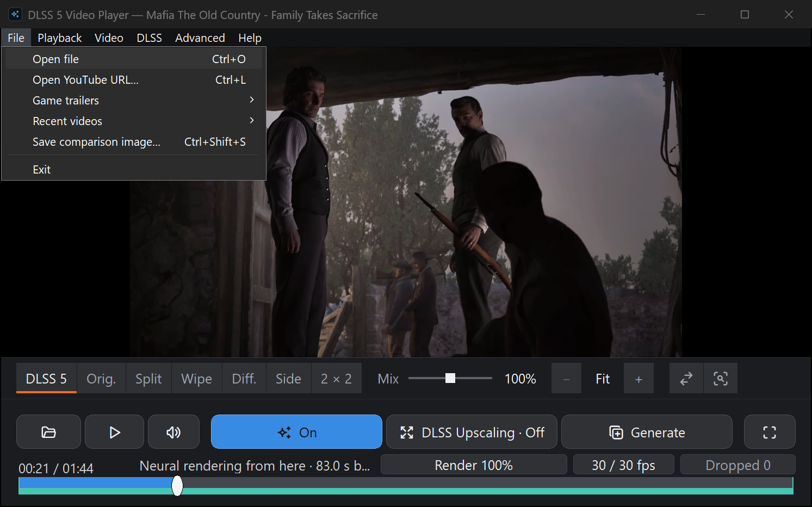The height and width of the screenshot is (507, 812).
Task: Click the swap arrows icon
Action: pyautogui.click(x=686, y=379)
